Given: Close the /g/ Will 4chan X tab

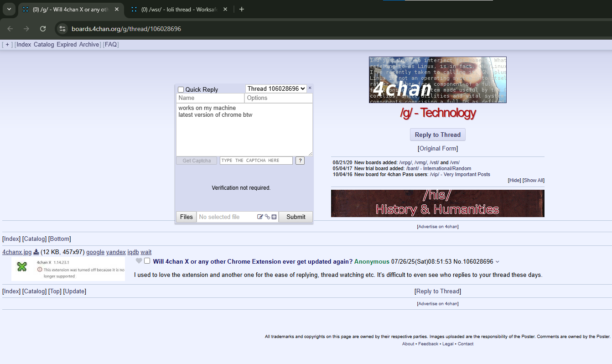Looking at the screenshot, I should (116, 9).
